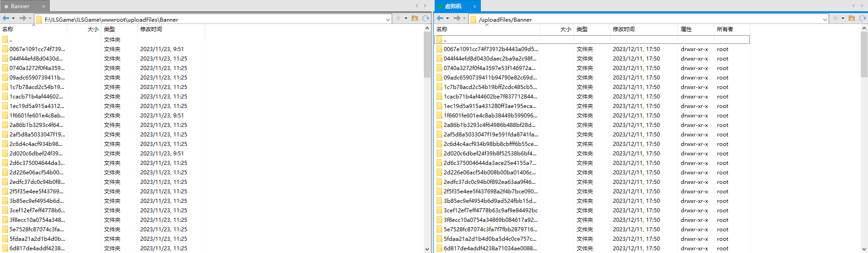Screen dimensions: 868x253
Task: Refresh the local Banner pane
Action: click(426, 19)
